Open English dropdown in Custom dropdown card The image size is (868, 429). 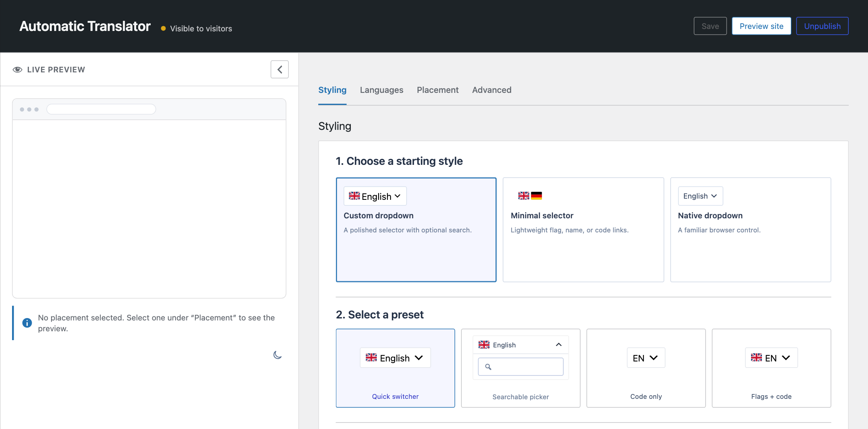coord(375,196)
